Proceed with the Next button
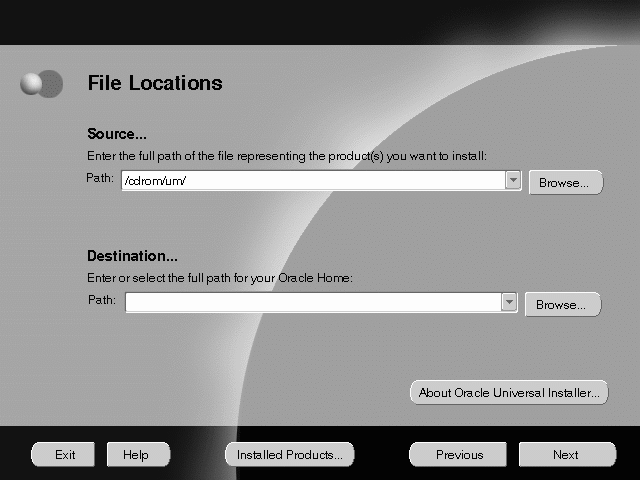 coord(567,454)
